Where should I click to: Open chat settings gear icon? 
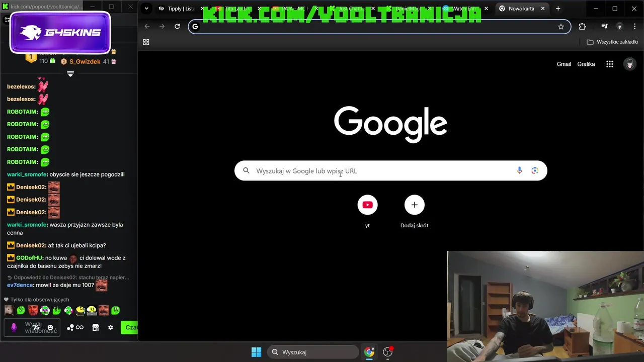point(111,328)
